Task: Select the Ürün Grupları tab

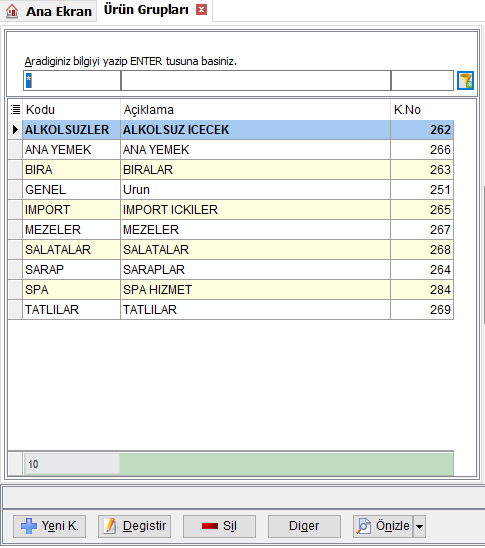Action: click(146, 10)
